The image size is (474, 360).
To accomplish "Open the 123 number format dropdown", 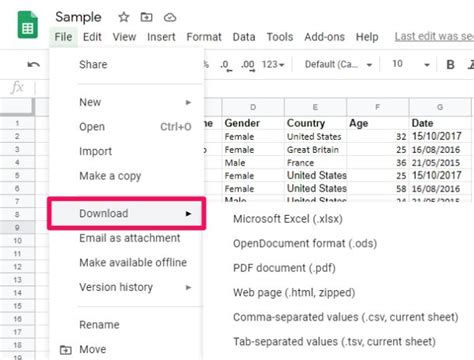I will pos(273,64).
